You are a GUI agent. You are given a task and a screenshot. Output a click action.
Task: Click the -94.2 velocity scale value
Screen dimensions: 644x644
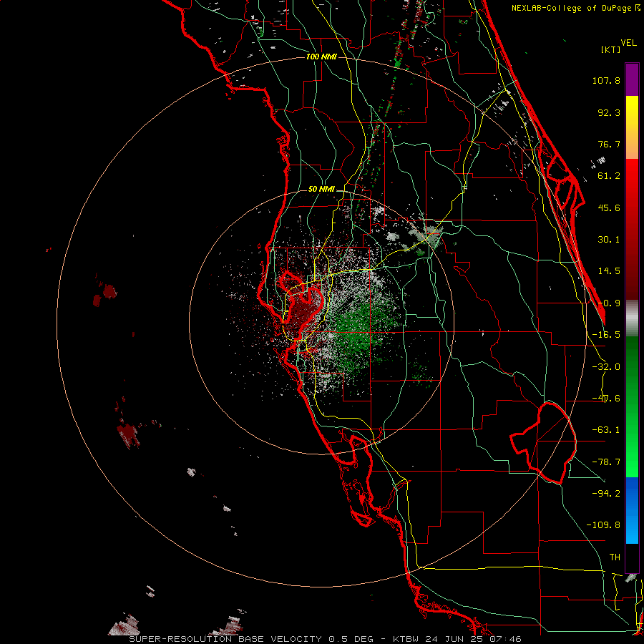click(606, 494)
